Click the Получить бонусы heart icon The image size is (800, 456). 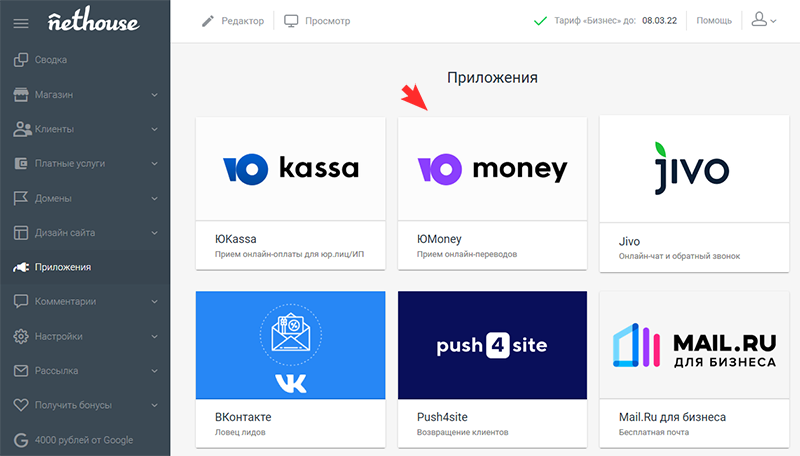21,405
